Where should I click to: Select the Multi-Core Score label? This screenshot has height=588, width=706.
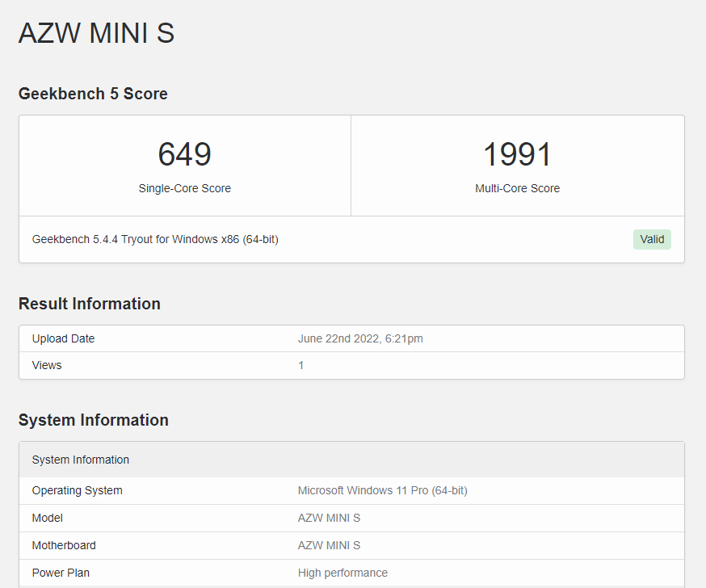517,188
